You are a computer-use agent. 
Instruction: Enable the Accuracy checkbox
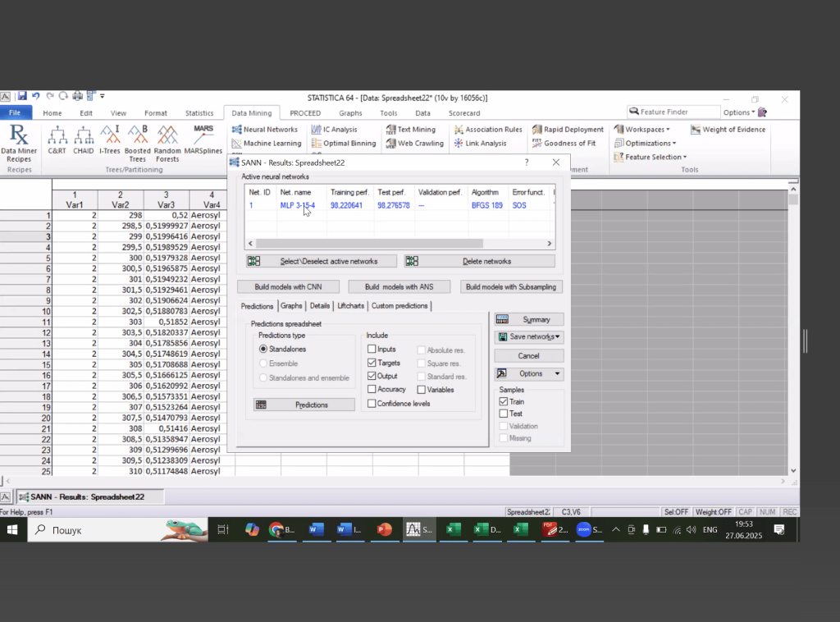point(372,390)
